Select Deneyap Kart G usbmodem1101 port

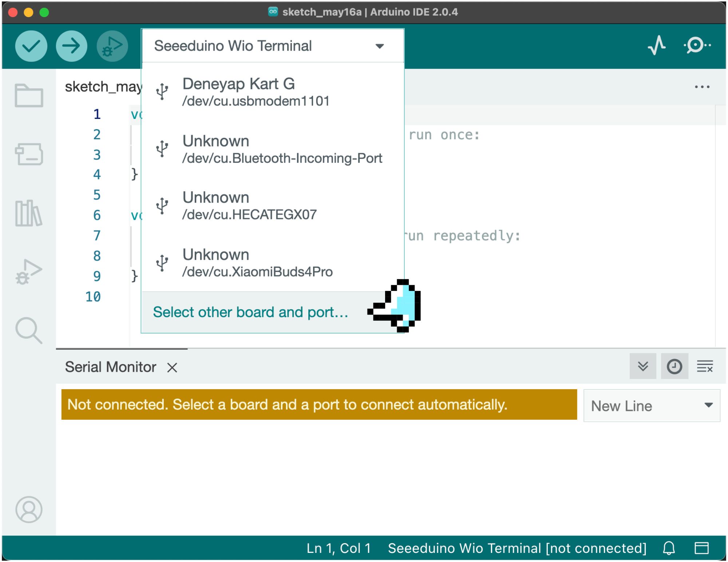tap(255, 92)
